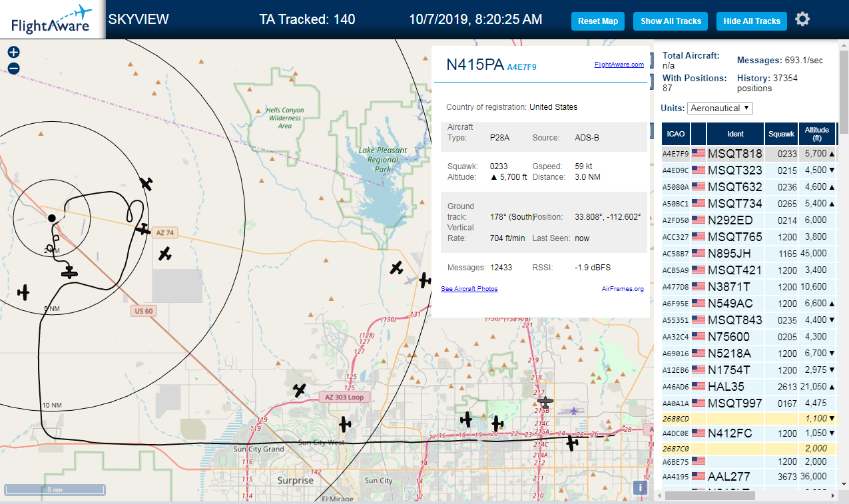Click US flag in MSQT818 row
Screen dimensions: 849x504
pos(699,153)
